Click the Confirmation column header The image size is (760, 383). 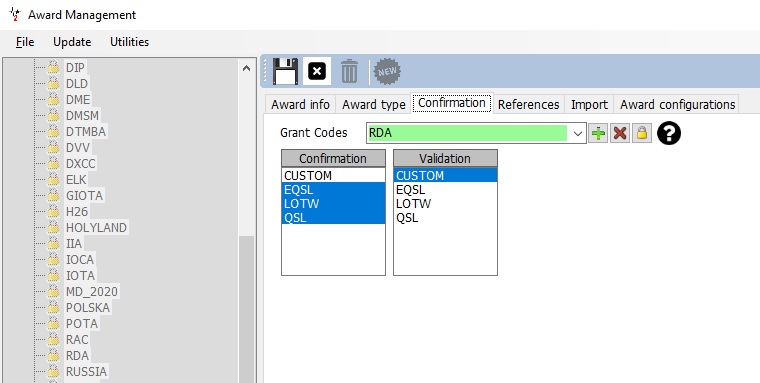pyautogui.click(x=333, y=159)
